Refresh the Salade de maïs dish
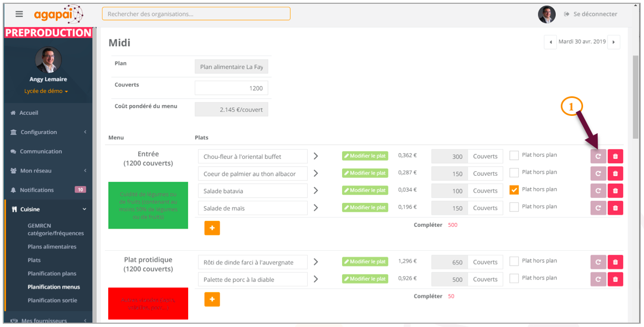 (x=598, y=208)
